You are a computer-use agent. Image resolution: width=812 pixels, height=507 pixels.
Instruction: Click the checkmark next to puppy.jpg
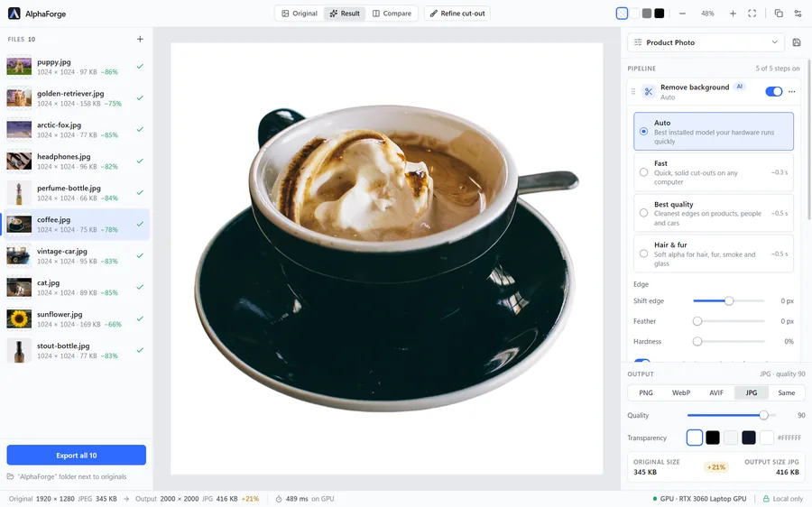coord(140,66)
